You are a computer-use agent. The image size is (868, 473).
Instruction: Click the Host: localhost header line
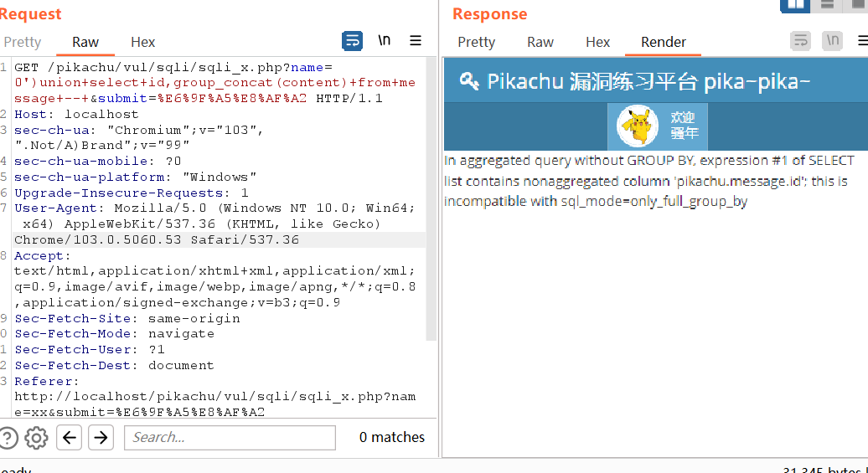(76, 115)
